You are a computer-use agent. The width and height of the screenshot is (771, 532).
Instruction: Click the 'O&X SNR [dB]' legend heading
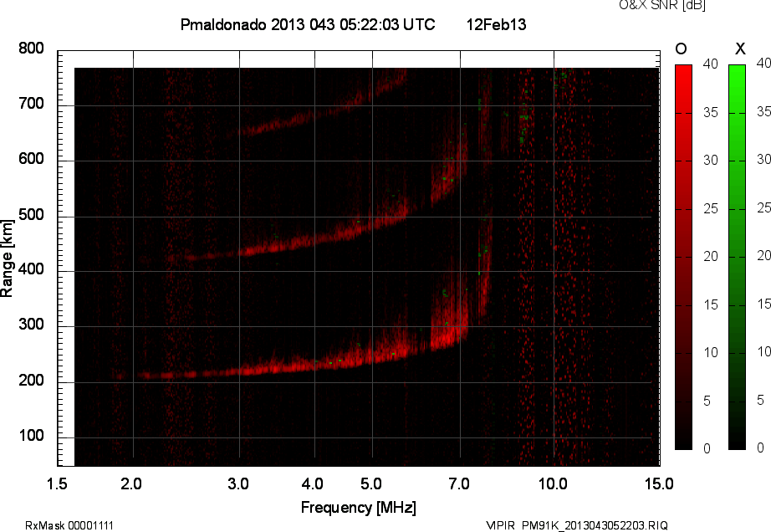[x=661, y=5]
